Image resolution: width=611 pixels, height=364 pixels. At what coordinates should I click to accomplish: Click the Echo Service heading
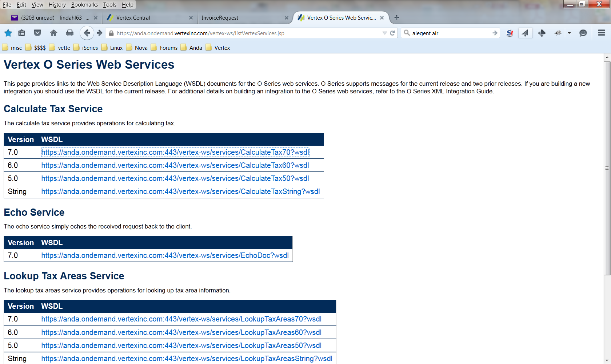pos(34,212)
